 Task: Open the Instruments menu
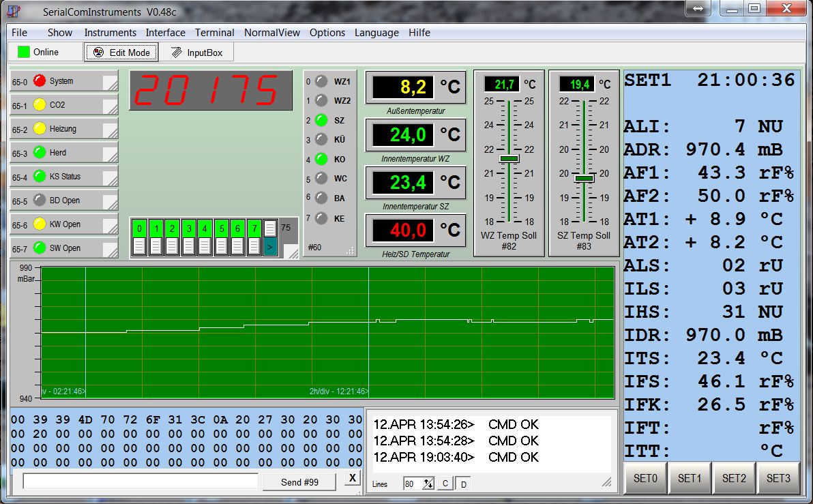pyautogui.click(x=110, y=33)
